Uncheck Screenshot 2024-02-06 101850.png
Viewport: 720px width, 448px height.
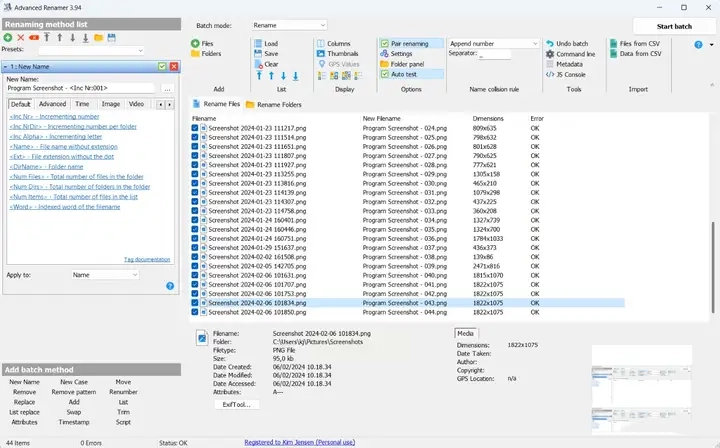(x=195, y=312)
